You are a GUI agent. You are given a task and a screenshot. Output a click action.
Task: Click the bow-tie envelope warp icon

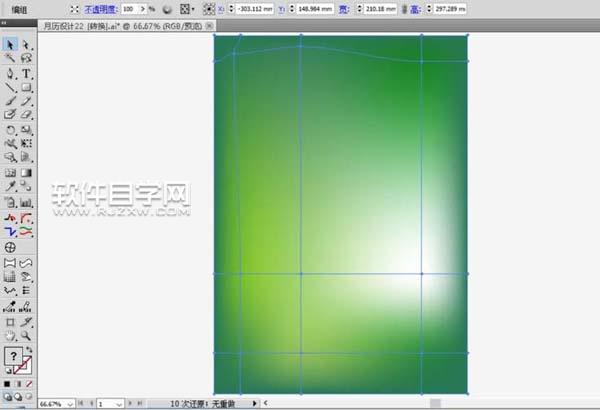click(10, 263)
